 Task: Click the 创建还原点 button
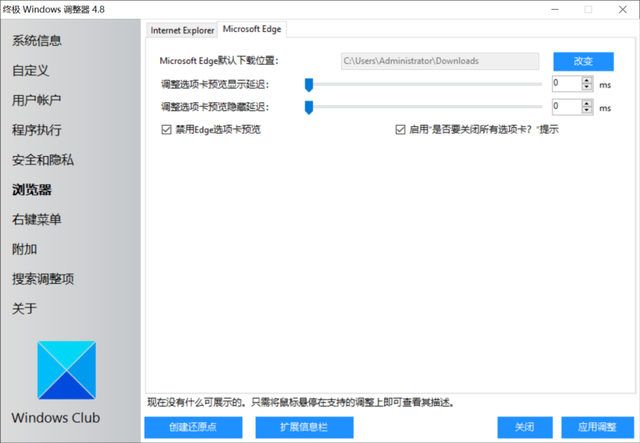193,427
